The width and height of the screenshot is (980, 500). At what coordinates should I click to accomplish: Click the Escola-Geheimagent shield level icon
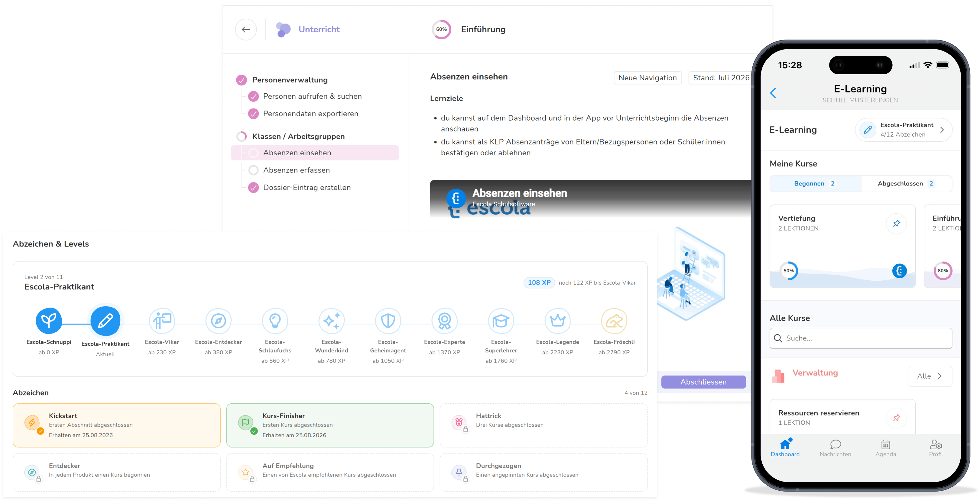(388, 321)
